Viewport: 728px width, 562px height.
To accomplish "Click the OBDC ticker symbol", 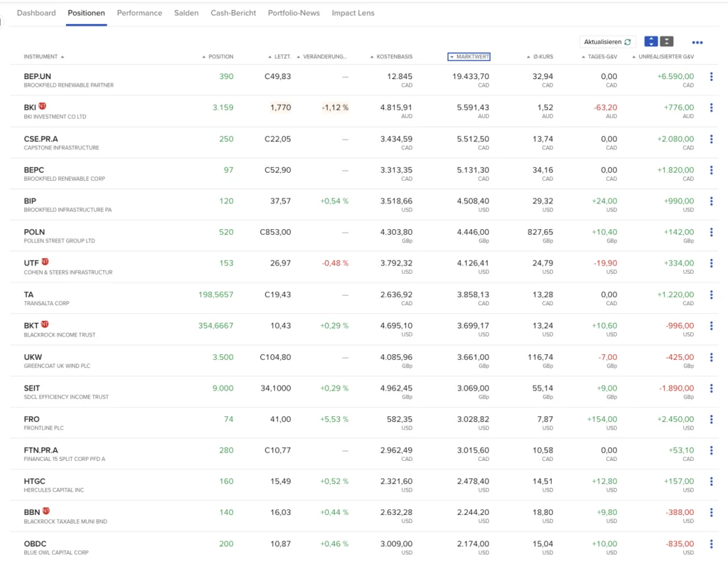I will [x=36, y=544].
